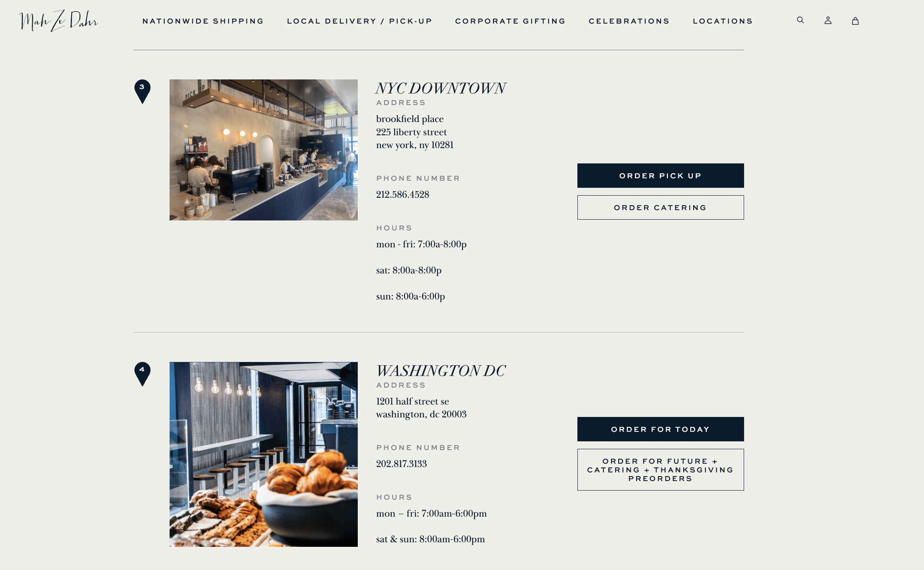The height and width of the screenshot is (570, 924).
Task: Click ORDER FOR FUTURE + CATERING + THANKSGIVING PREORDERS
Action: tap(660, 469)
